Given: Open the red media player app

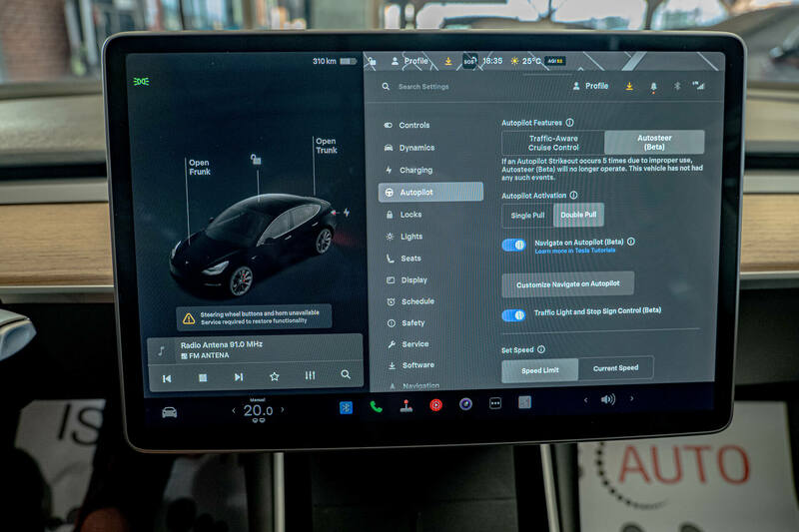Looking at the screenshot, I should click(x=435, y=405).
